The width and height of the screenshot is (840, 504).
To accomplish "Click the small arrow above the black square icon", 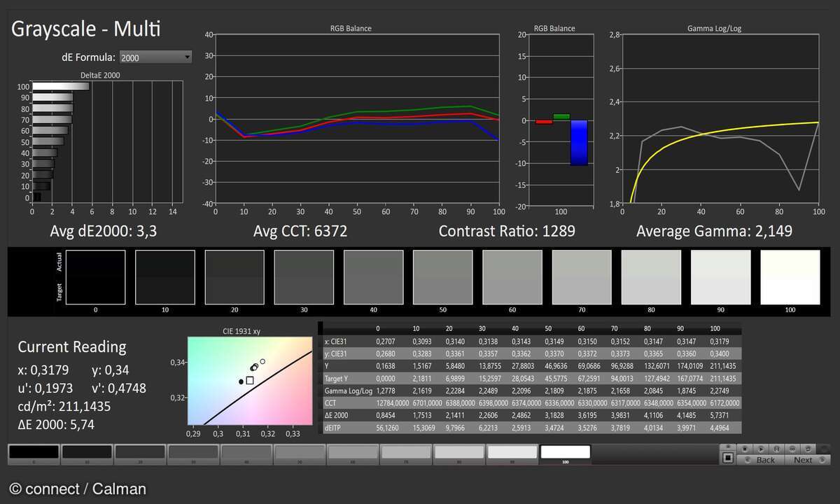I will pos(728,447).
